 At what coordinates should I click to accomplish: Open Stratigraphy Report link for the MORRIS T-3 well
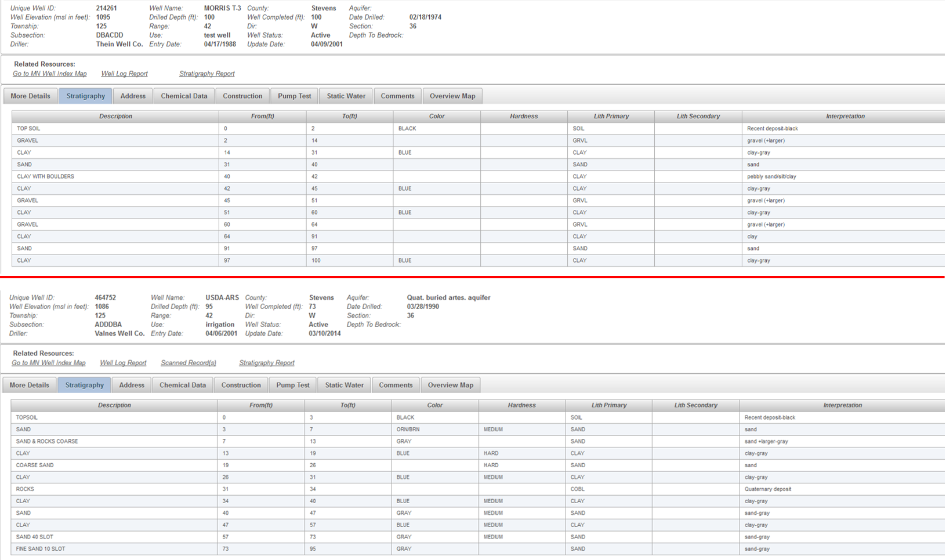coord(206,74)
